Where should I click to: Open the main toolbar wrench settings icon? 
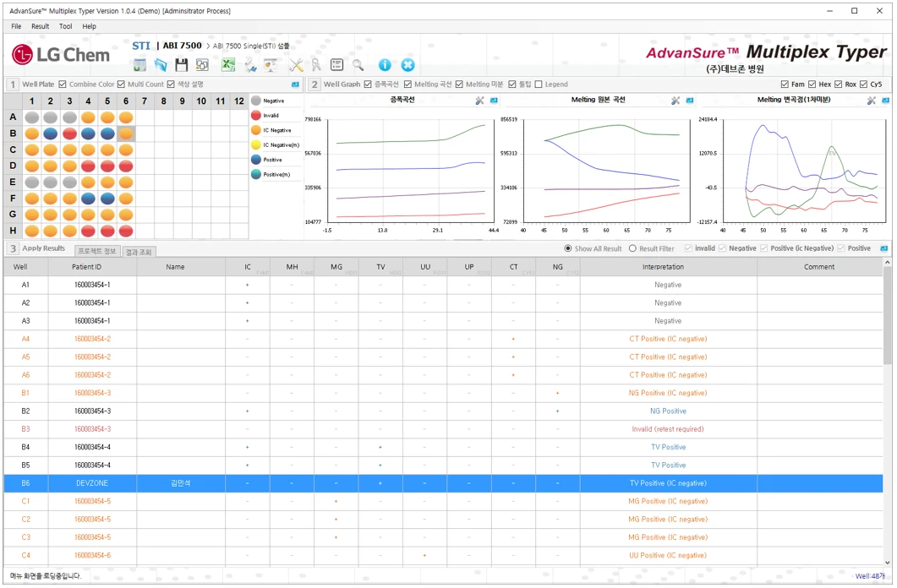[x=296, y=65]
